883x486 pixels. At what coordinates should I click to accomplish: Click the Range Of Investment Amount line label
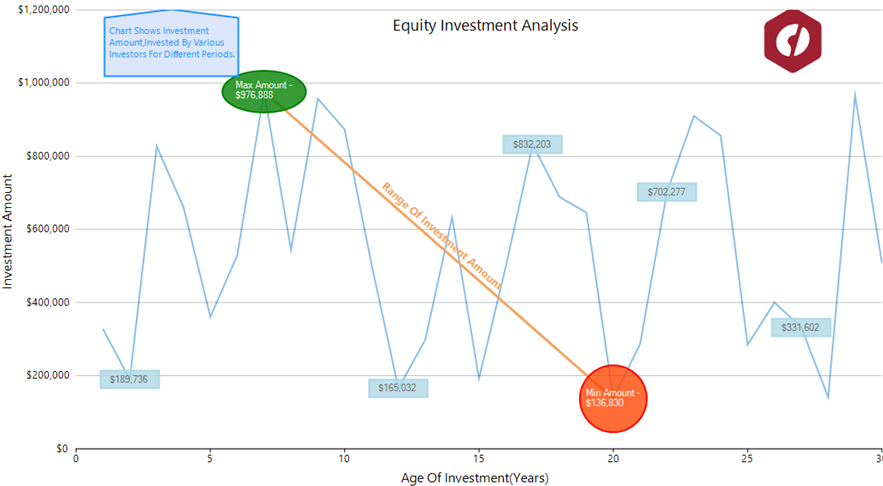tap(440, 236)
